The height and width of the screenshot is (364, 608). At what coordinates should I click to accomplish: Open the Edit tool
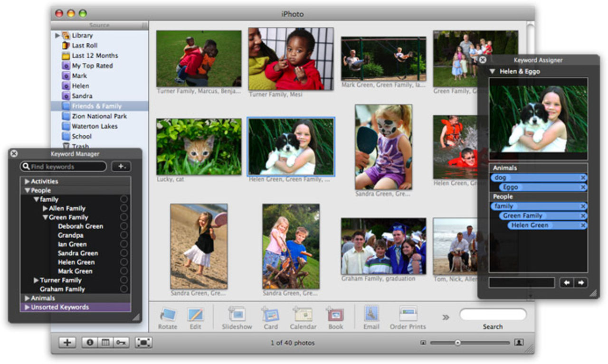point(196,314)
